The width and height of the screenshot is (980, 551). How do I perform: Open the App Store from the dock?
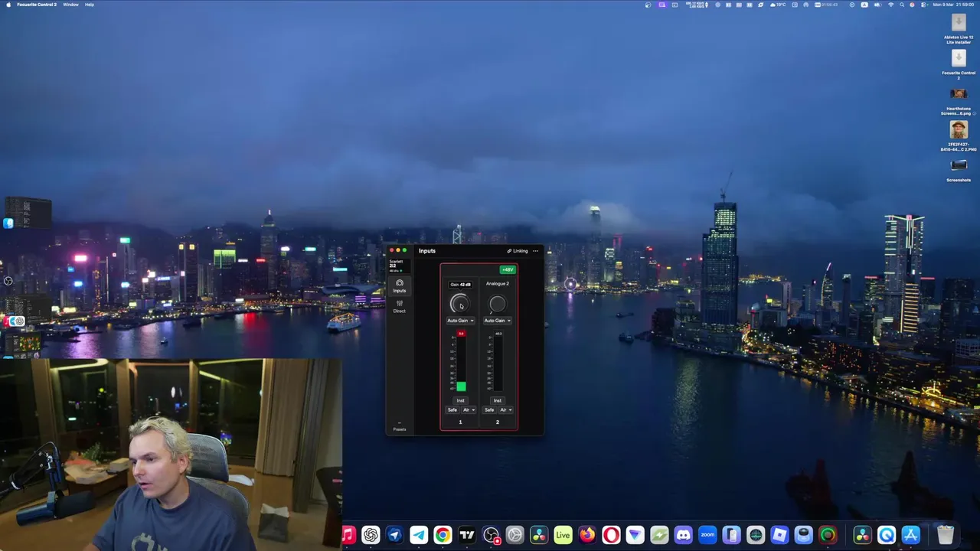tap(910, 535)
